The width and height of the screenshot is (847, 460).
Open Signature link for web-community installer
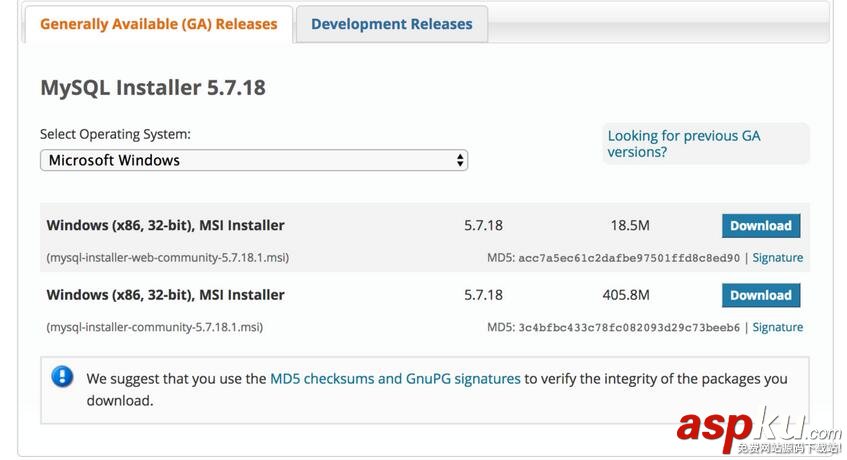[x=778, y=258]
